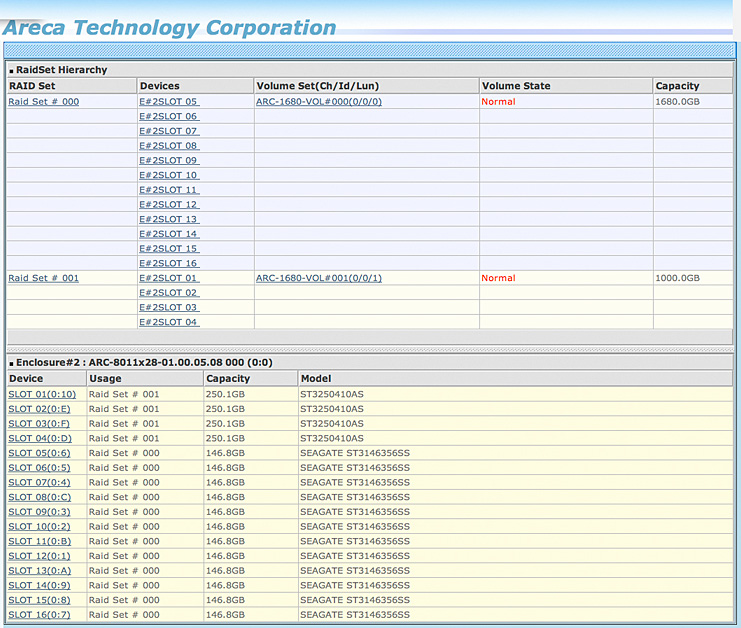Viewport: 741px width, 628px height.
Task: Open enclosure device SLOT 16(0:7)
Action: click(39, 614)
